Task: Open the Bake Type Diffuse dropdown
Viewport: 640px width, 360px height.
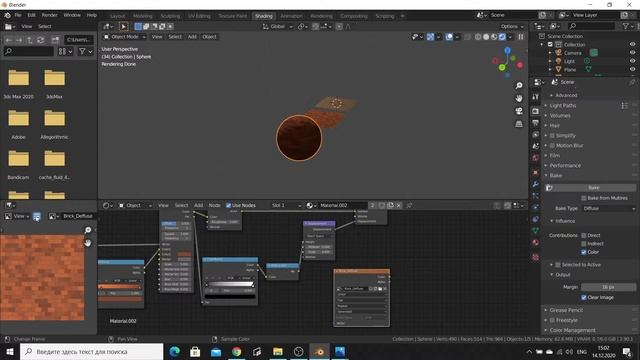Action: [609, 209]
